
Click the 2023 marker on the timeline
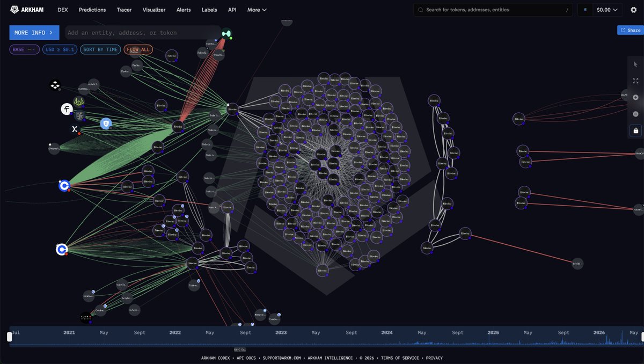pyautogui.click(x=281, y=333)
